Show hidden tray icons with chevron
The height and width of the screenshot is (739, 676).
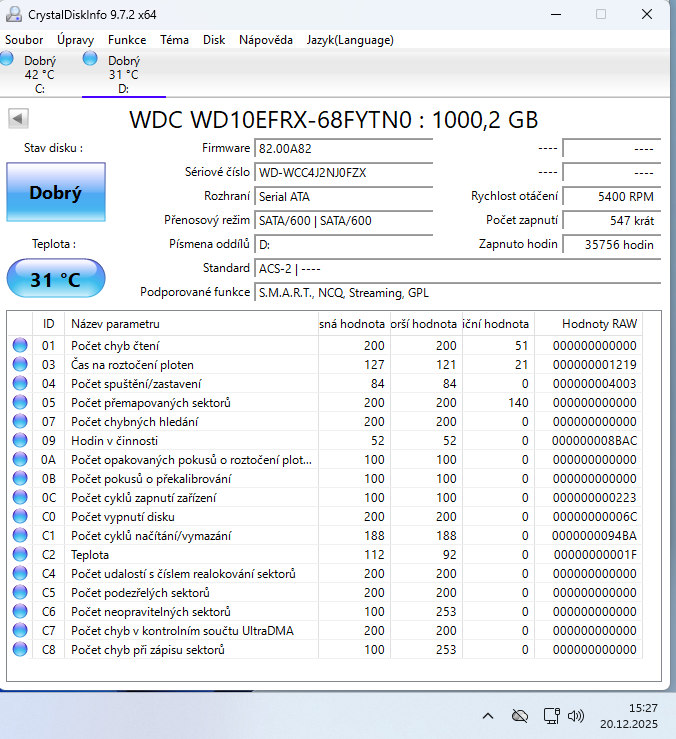click(488, 716)
